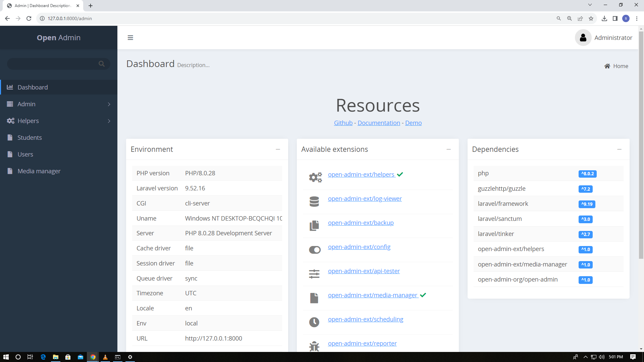The height and width of the screenshot is (362, 644).
Task: Click the sliders icon beside api-tester
Action: coord(314,274)
